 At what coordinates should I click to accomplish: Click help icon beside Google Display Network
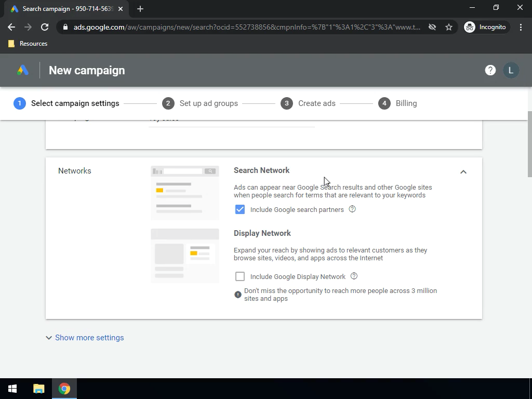click(354, 276)
